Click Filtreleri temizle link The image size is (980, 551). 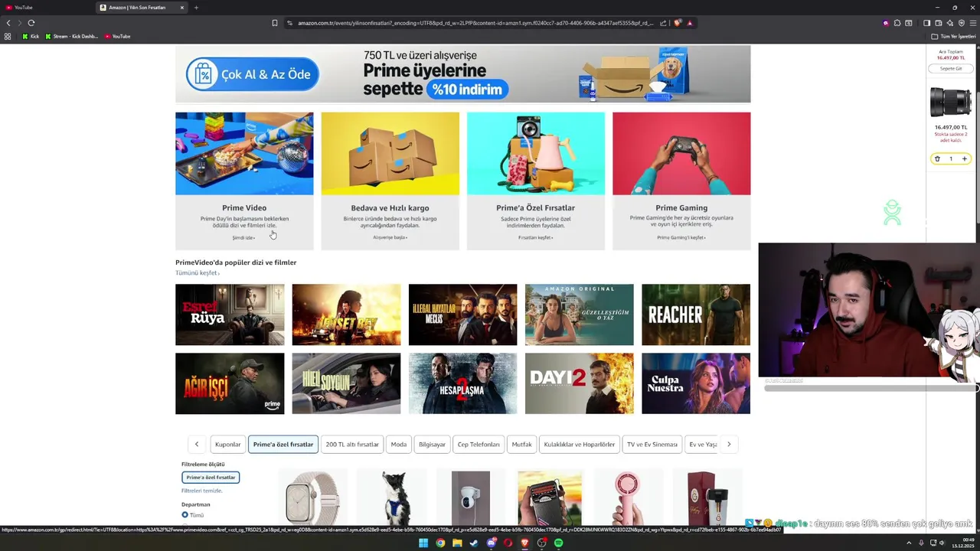click(x=201, y=491)
